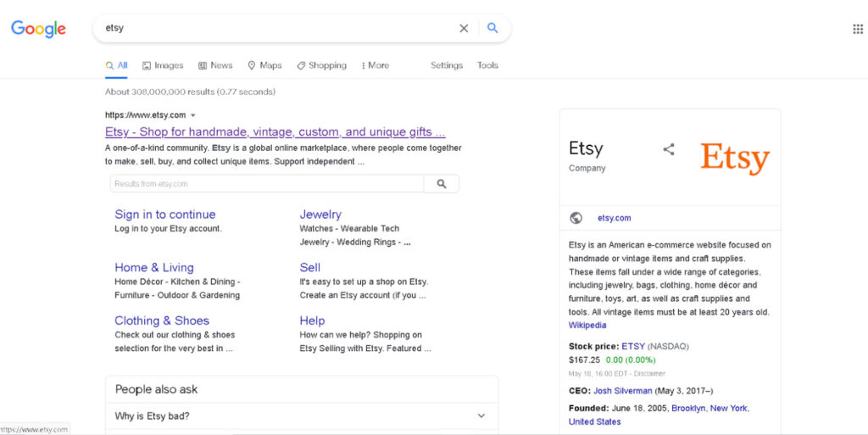The height and width of the screenshot is (435, 868).
Task: Open the Etsy main result title link
Action: (x=275, y=132)
